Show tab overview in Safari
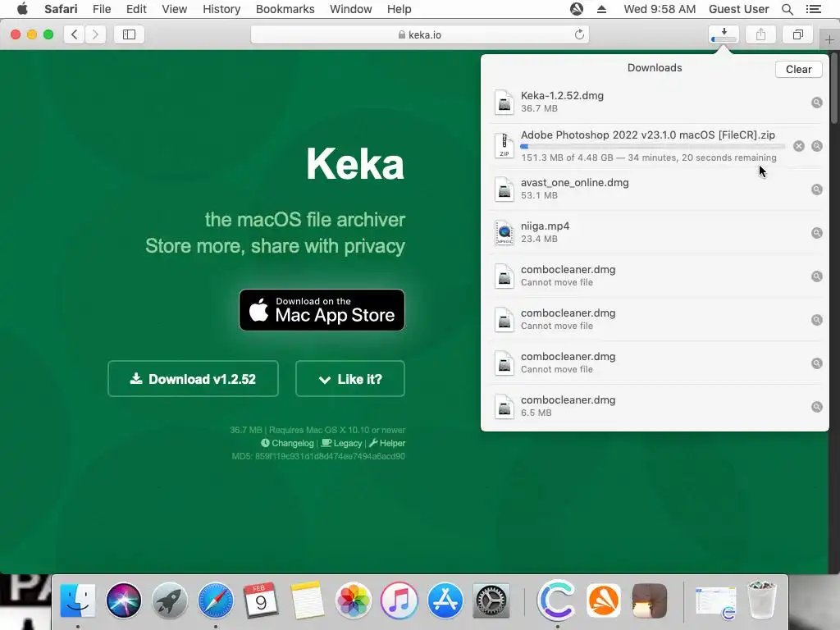This screenshot has height=630, width=840. pos(797,34)
